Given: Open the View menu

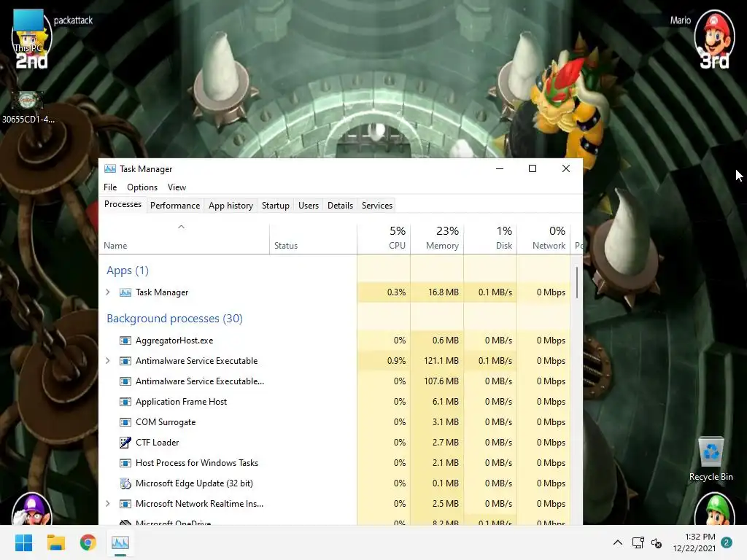Looking at the screenshot, I should pyautogui.click(x=177, y=187).
